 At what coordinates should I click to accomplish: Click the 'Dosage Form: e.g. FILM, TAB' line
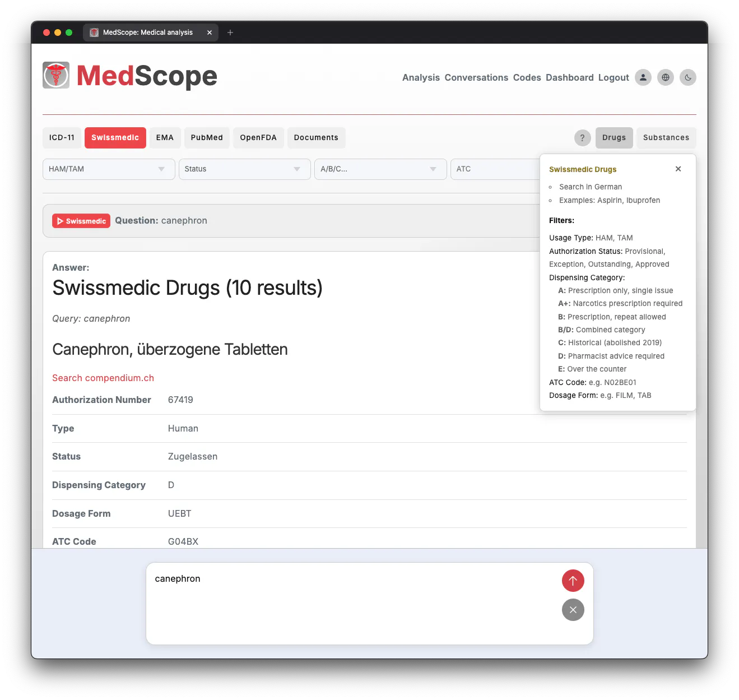point(600,396)
